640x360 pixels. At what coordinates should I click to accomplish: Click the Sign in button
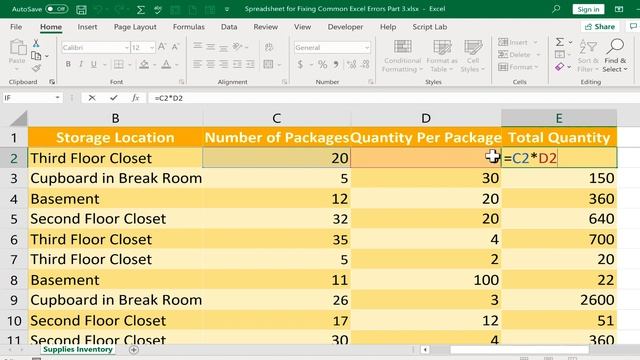coord(588,9)
